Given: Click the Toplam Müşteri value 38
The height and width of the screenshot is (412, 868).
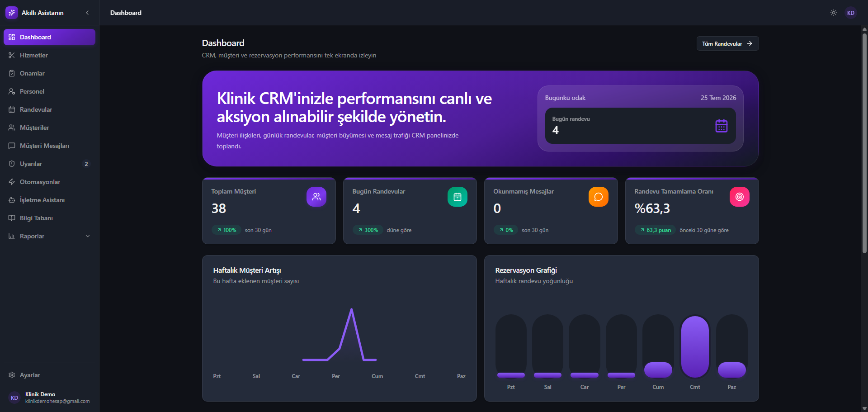Looking at the screenshot, I should point(219,208).
